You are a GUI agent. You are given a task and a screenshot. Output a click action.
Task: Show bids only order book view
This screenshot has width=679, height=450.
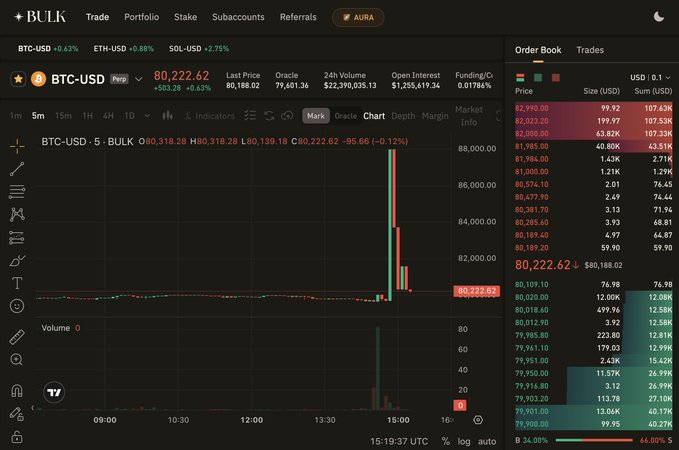(538, 78)
